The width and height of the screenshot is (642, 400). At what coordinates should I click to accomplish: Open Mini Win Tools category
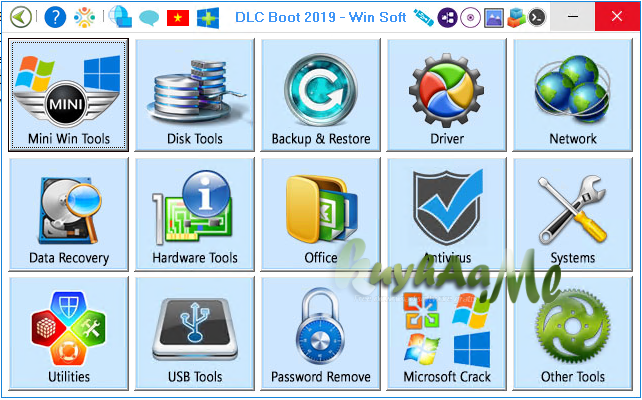[x=68, y=95]
